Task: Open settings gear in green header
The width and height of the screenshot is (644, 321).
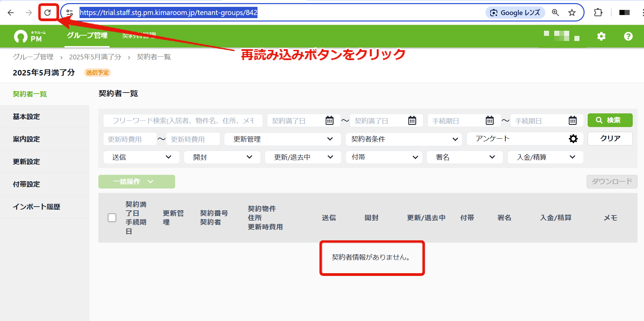Action: [x=601, y=36]
